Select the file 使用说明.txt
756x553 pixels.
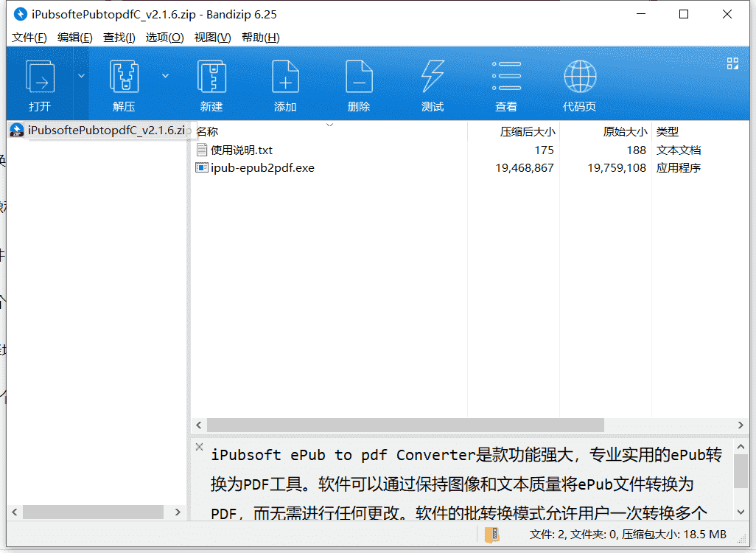(x=242, y=150)
